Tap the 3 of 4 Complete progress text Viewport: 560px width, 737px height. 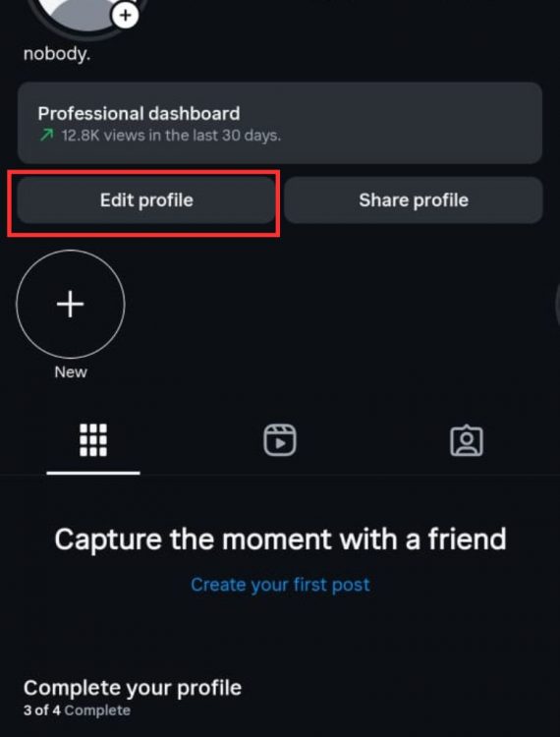point(77,710)
